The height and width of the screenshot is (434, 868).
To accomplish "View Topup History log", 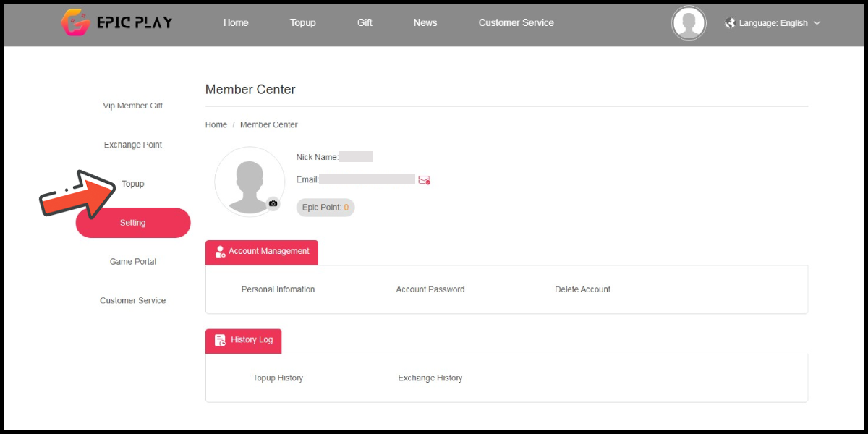I will pyautogui.click(x=278, y=378).
